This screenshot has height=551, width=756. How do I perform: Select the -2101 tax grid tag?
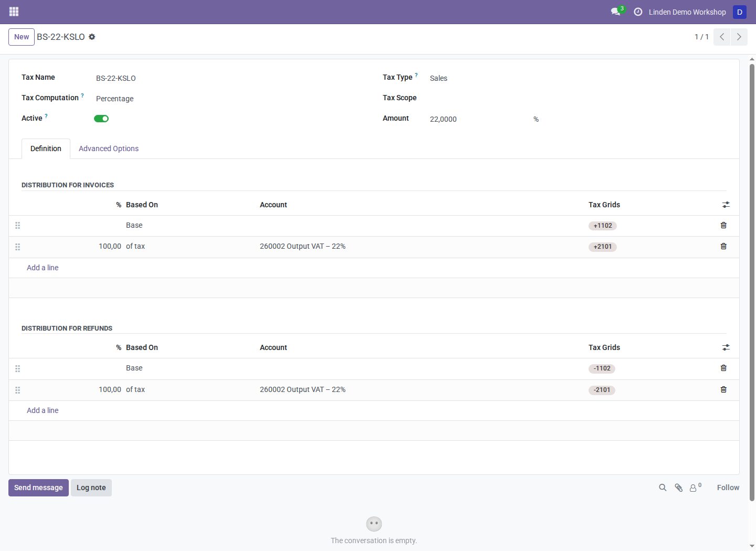click(602, 390)
